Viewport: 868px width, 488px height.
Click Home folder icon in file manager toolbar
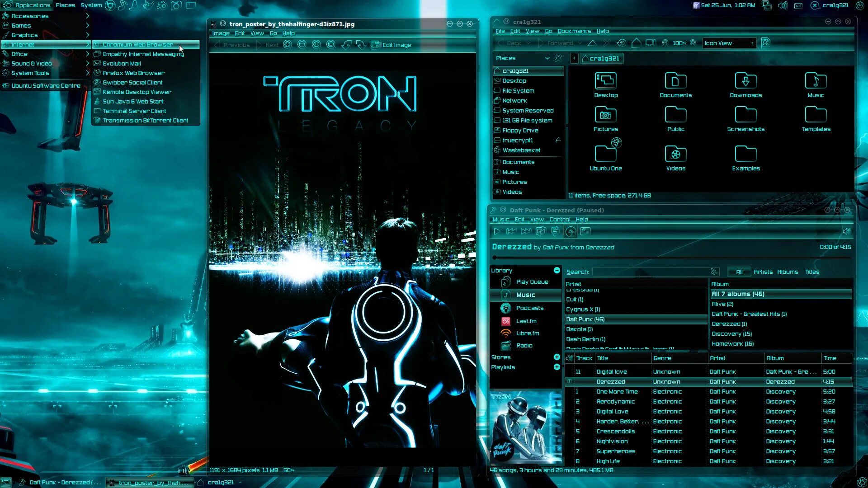(x=636, y=43)
